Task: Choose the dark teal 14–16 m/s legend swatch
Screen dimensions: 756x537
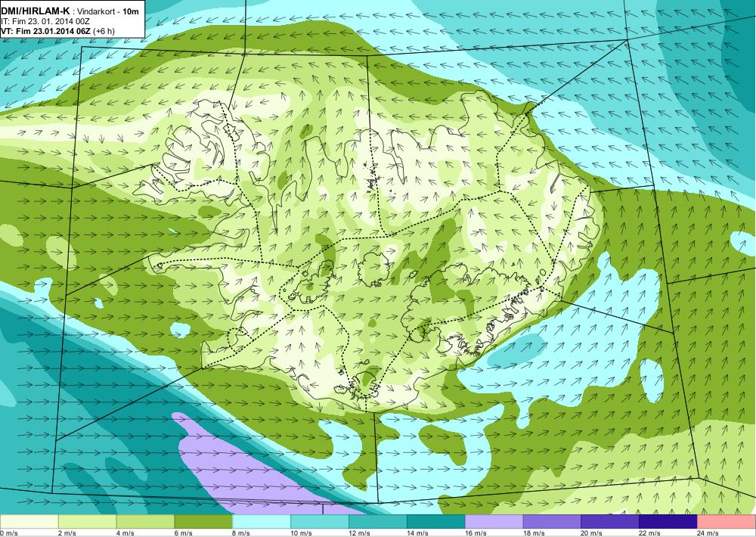Action: coord(436,522)
